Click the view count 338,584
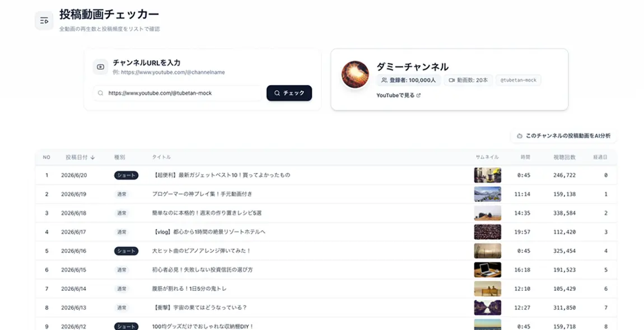This screenshot has height=330, width=644. pyautogui.click(x=564, y=213)
